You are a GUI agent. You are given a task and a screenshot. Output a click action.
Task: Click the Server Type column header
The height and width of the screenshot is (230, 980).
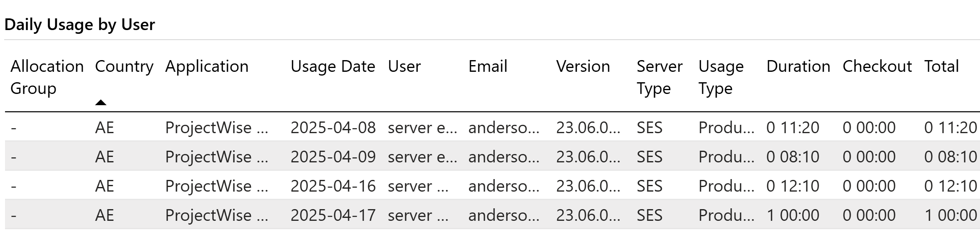[x=659, y=77]
